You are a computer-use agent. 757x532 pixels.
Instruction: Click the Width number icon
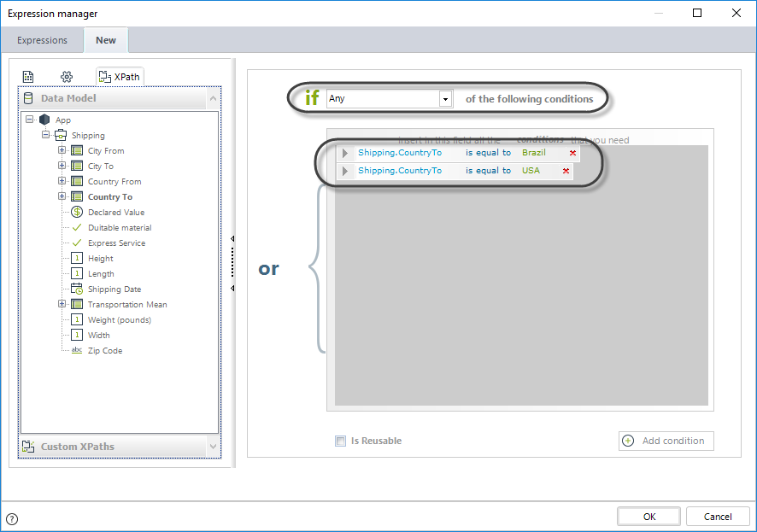pos(77,335)
